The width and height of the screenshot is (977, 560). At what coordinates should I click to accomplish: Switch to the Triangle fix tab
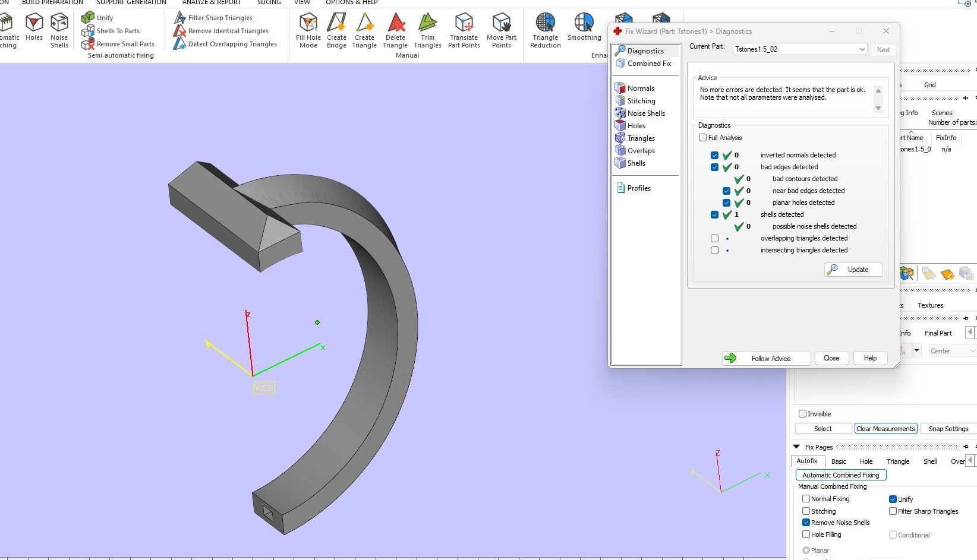pyautogui.click(x=897, y=461)
